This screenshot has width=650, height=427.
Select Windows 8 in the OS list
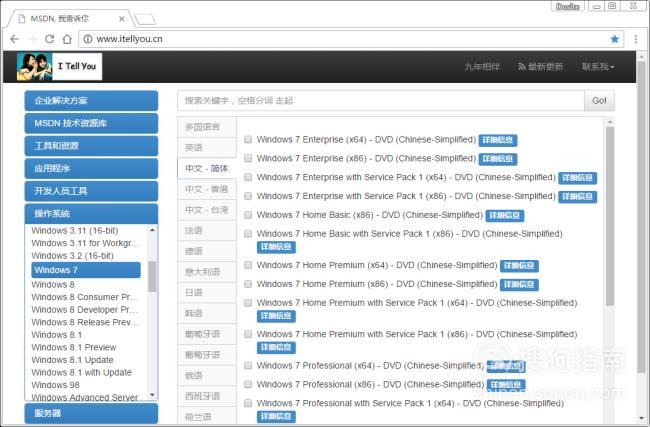click(53, 285)
